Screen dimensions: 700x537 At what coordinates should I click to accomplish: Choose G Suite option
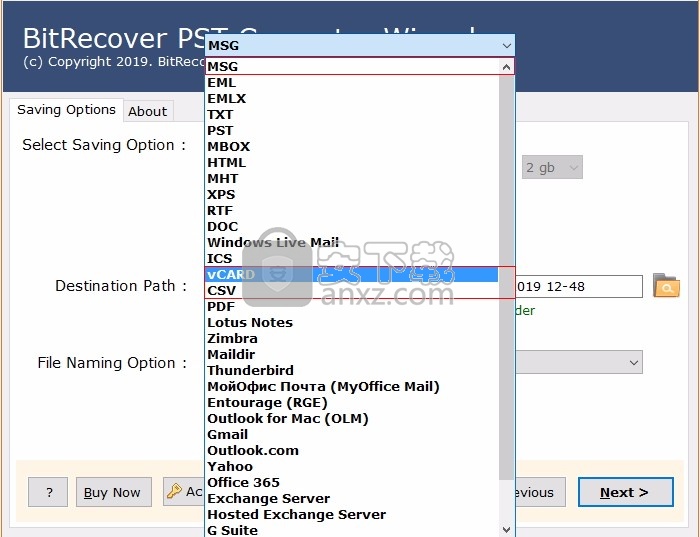pos(352,530)
